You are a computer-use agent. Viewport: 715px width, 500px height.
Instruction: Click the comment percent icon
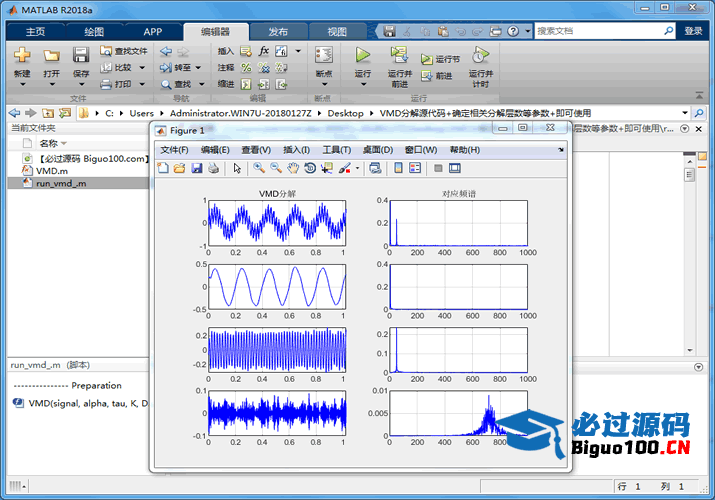tap(246, 67)
